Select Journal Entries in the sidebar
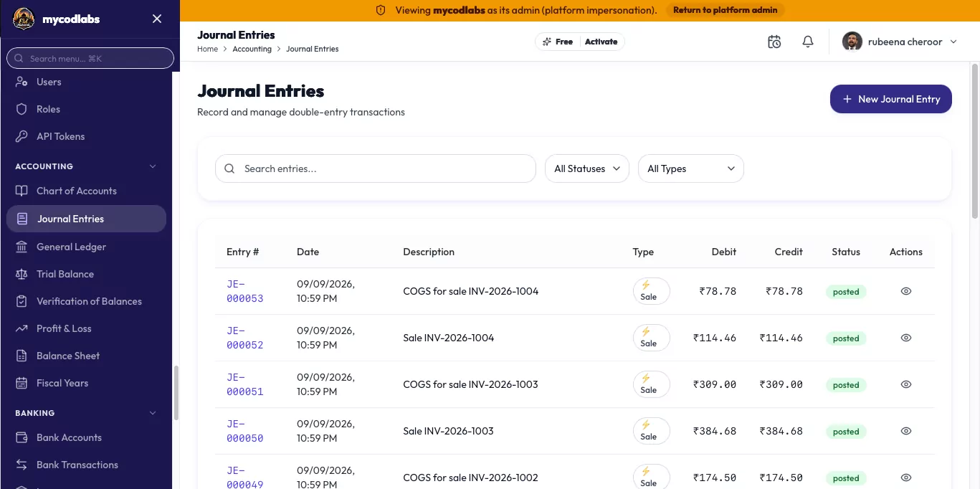 tap(86, 219)
